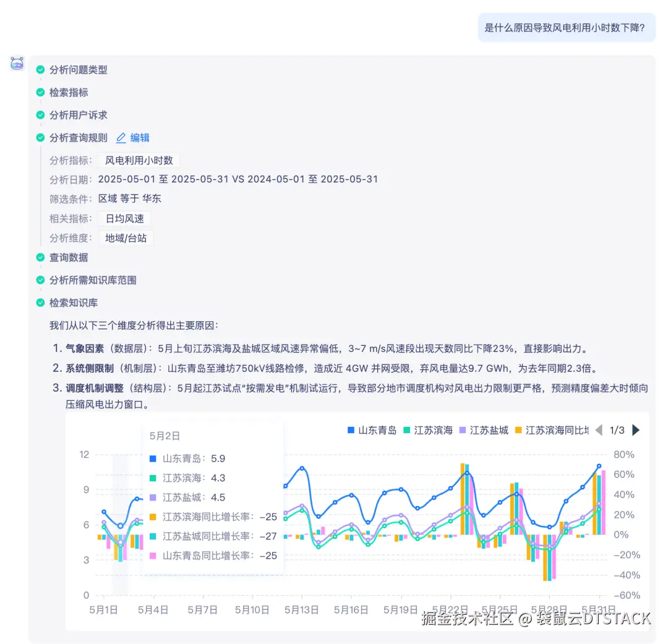Click the green checkmark beside 分析问题类型
The image size is (668, 644).
tap(40, 70)
